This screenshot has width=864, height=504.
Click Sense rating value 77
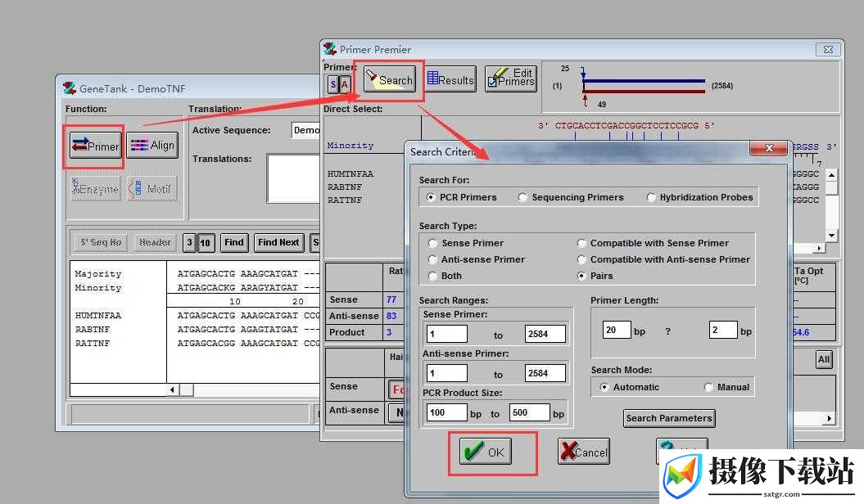(x=391, y=299)
